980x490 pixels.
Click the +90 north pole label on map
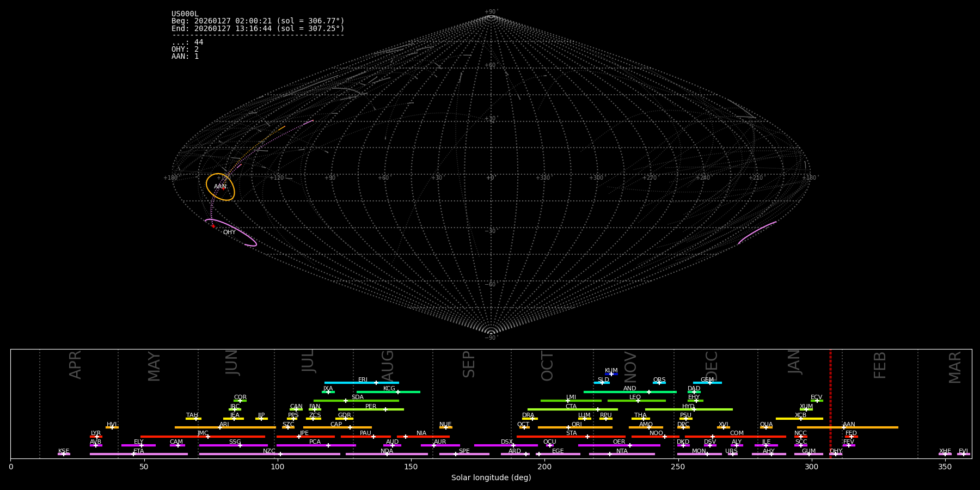click(491, 12)
